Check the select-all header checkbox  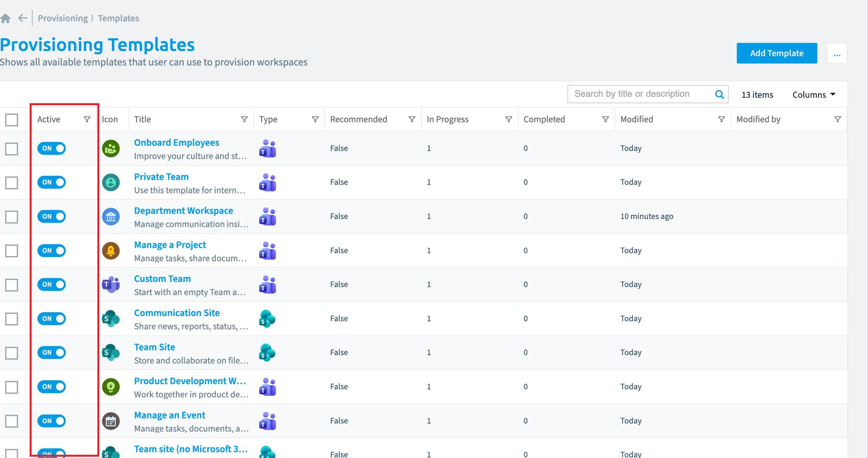click(12, 120)
